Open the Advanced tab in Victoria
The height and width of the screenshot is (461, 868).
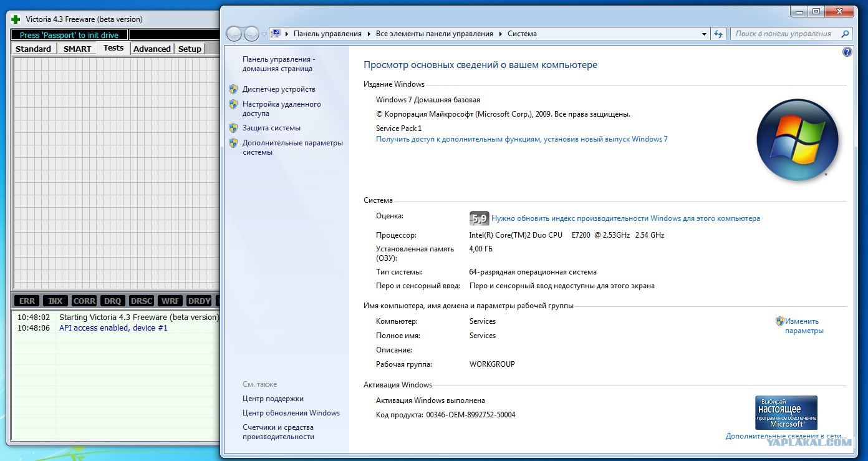coord(152,49)
